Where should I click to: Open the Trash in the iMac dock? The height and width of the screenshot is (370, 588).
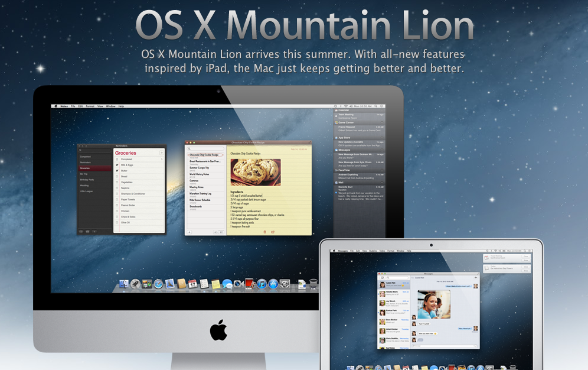pyautogui.click(x=313, y=284)
